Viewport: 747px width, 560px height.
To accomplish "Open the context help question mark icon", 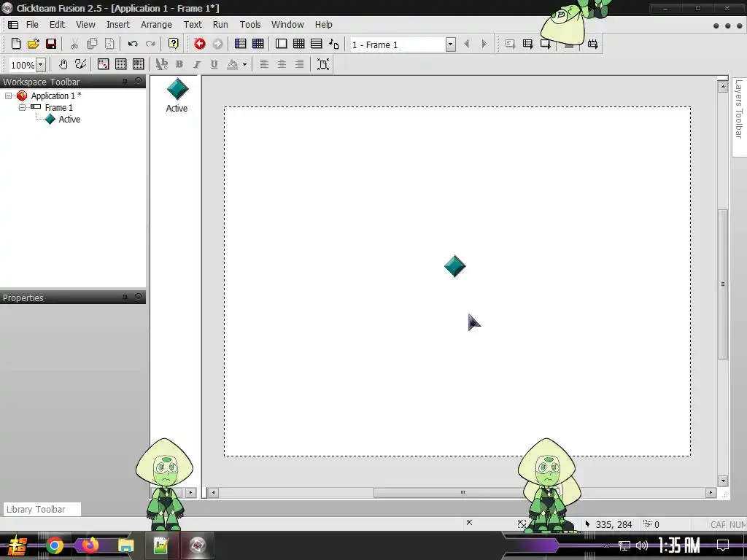I will click(174, 44).
